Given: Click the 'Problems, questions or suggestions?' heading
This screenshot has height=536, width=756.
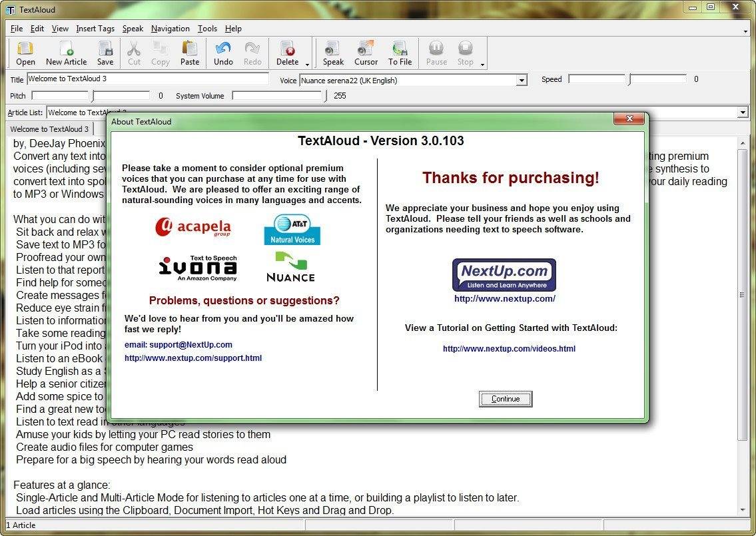Looking at the screenshot, I should point(244,301).
